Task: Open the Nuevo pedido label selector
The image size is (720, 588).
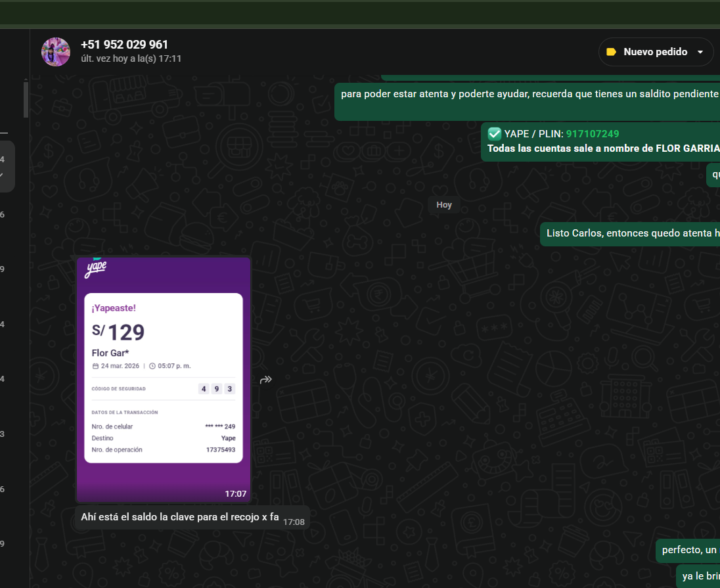Action: (x=655, y=52)
